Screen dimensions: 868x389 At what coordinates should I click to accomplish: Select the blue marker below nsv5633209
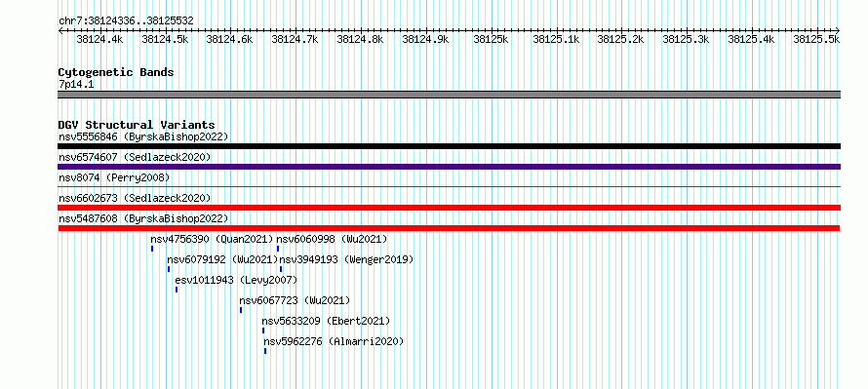[x=263, y=331]
